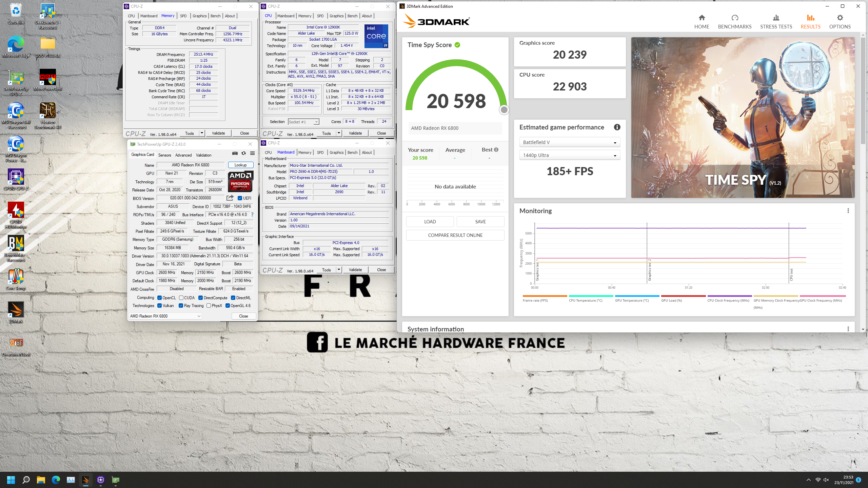Open Core Temp desktop shortcut
The height and width of the screenshot is (488, 868).
click(x=16, y=280)
